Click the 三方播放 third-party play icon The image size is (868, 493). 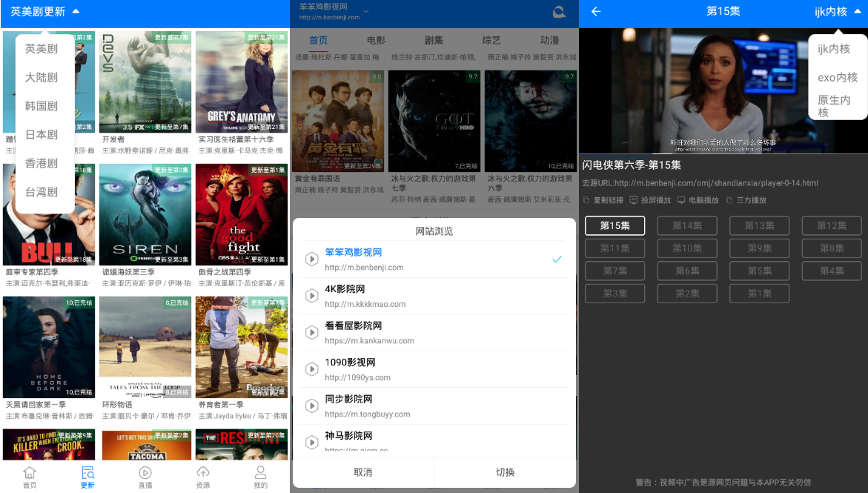click(729, 200)
